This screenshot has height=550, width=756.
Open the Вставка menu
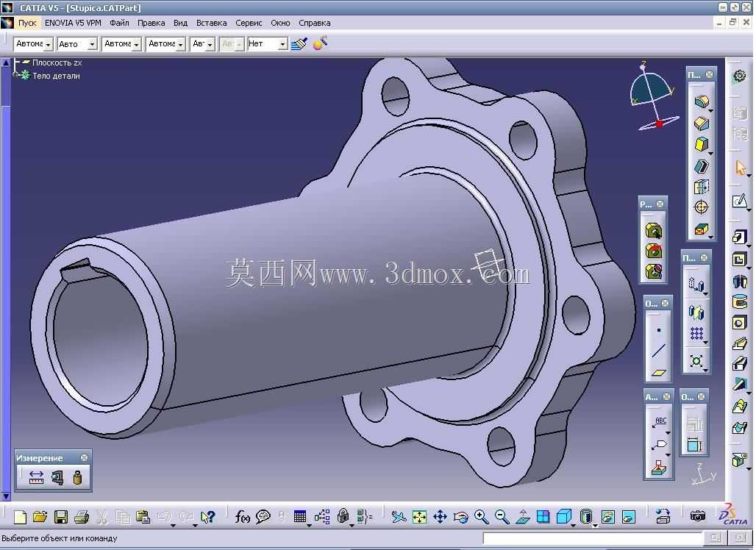(211, 23)
